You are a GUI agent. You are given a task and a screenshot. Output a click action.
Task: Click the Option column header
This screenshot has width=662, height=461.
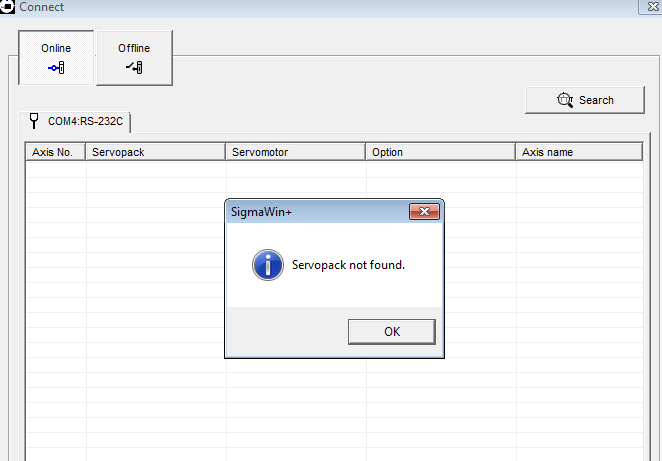(x=440, y=152)
